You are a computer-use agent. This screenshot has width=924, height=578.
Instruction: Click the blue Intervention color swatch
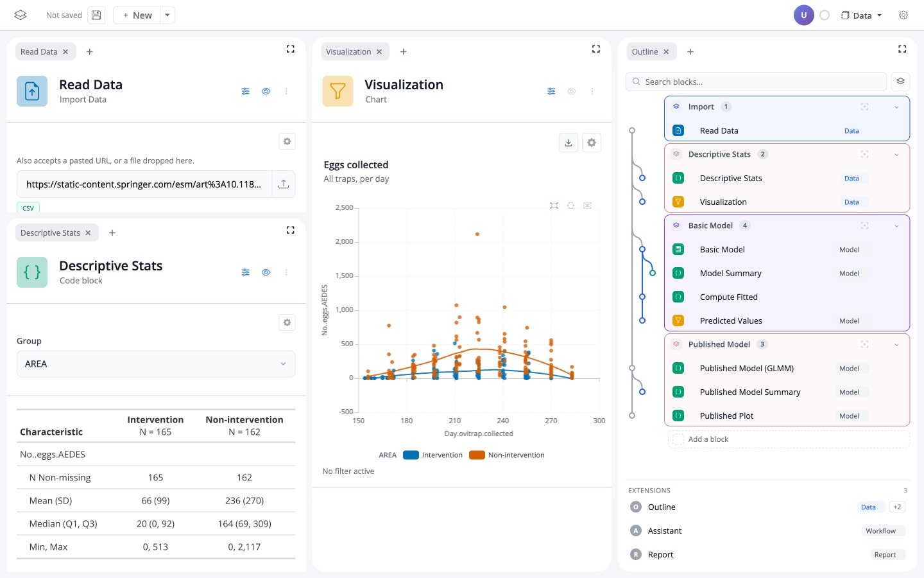coord(411,455)
